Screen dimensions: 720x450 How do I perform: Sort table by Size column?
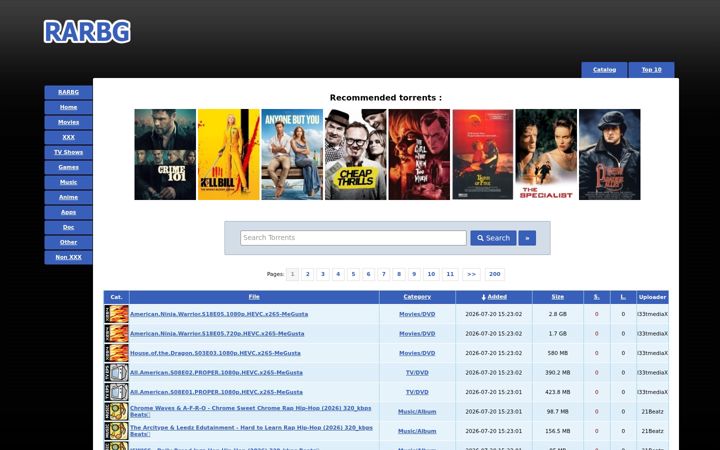(x=557, y=297)
